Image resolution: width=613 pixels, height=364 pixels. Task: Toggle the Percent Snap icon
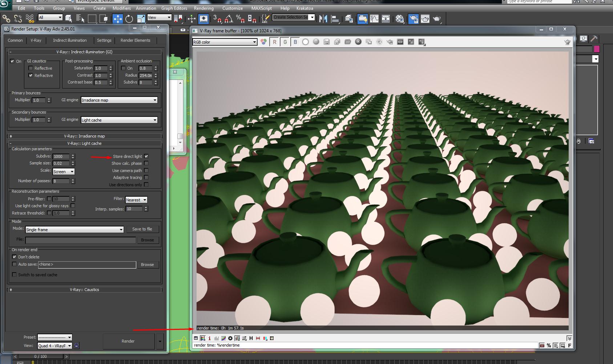[240, 19]
